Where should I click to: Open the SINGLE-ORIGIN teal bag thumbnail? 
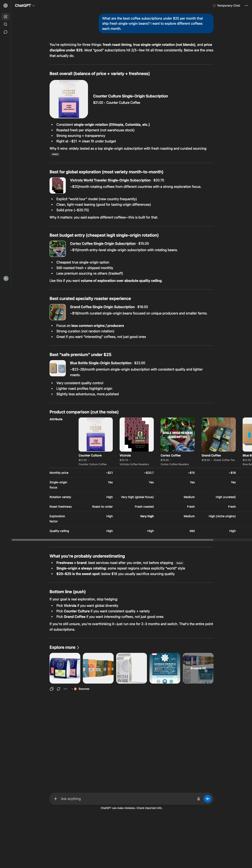click(x=165, y=668)
